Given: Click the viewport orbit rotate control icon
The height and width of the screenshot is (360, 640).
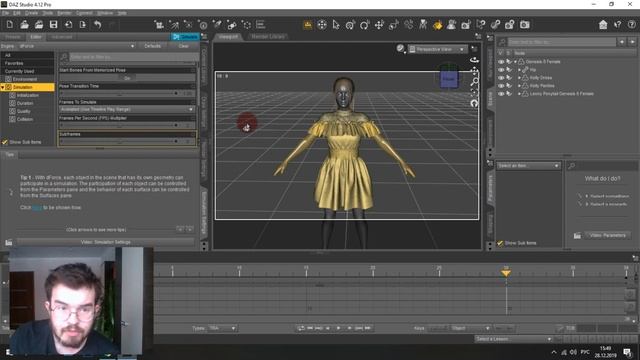Looking at the screenshot, I should pos(474,60).
